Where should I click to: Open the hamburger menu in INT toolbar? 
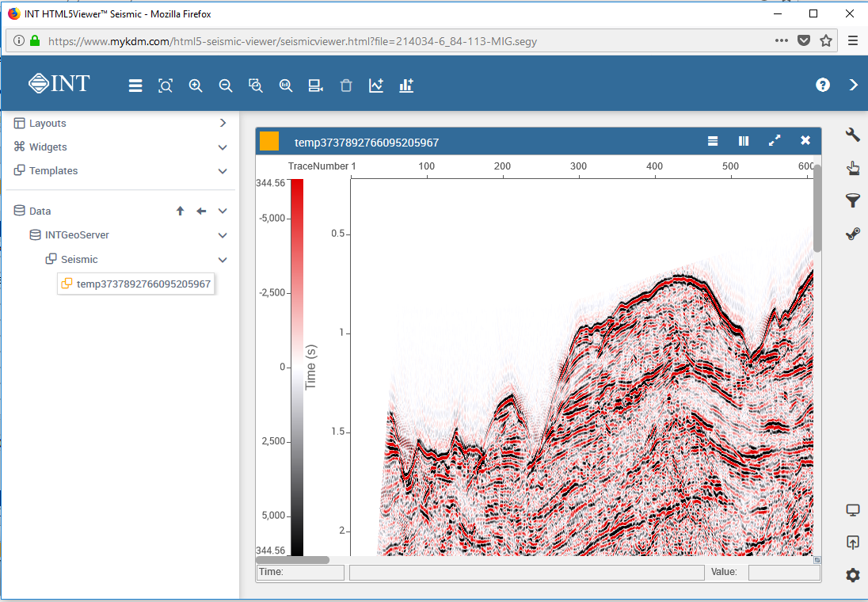pyautogui.click(x=135, y=86)
